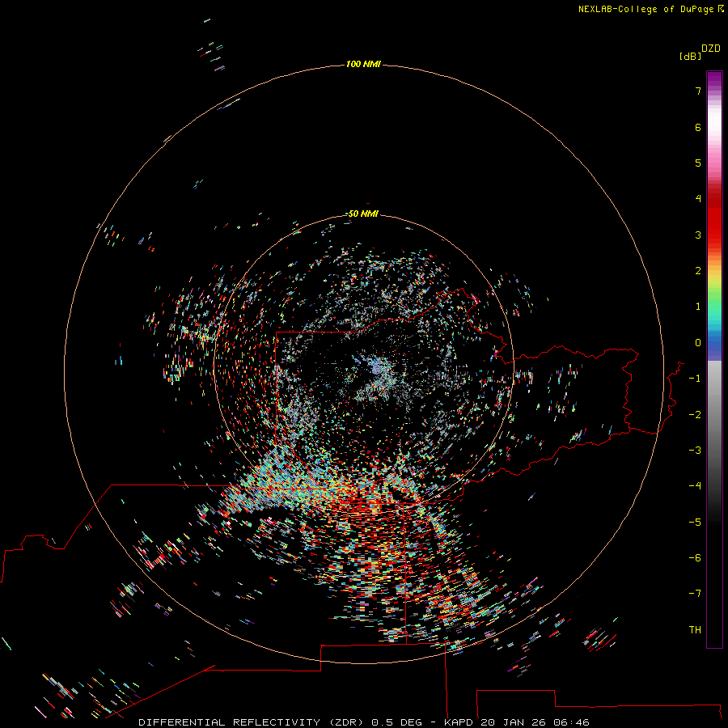Click the KAPD station identifier in caption

(459, 722)
